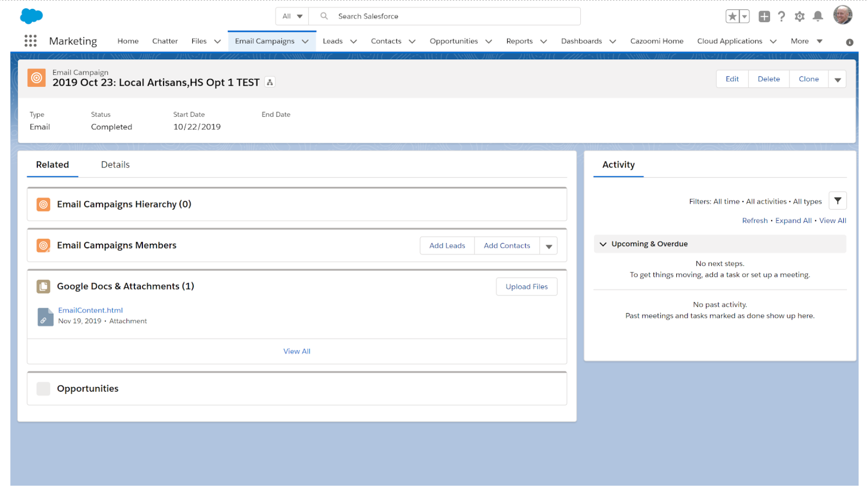The width and height of the screenshot is (868, 502).
Task: Open the Dashboards tab
Action: (581, 41)
